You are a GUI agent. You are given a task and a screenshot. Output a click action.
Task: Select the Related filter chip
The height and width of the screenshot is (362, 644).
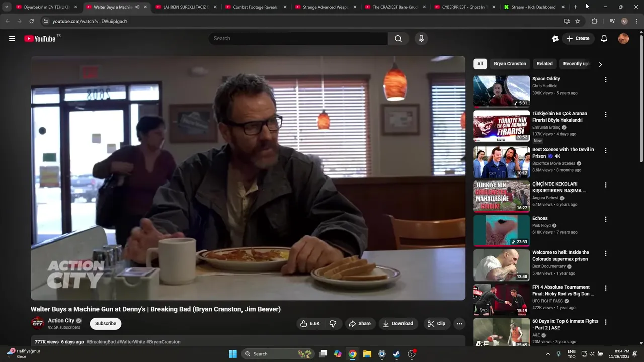pyautogui.click(x=544, y=64)
